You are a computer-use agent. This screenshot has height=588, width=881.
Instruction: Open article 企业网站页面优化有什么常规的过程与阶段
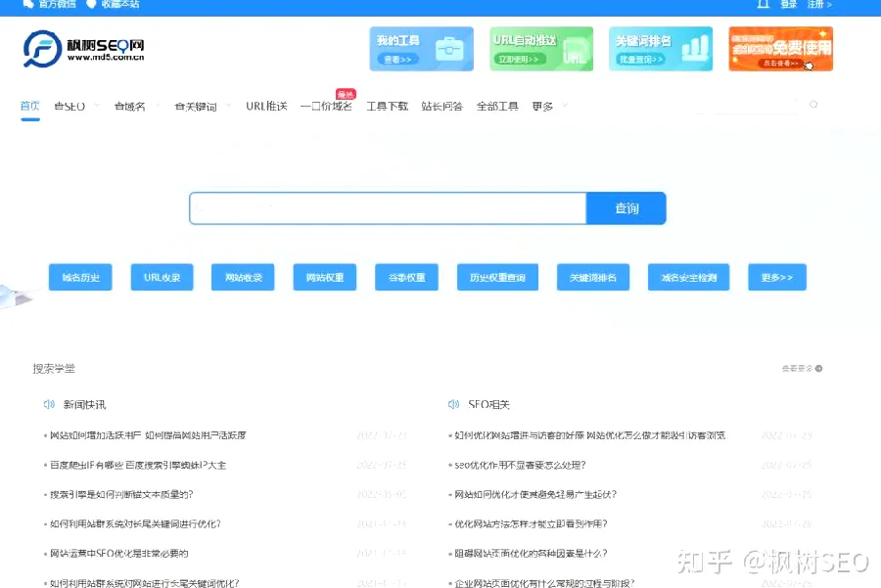544,583
